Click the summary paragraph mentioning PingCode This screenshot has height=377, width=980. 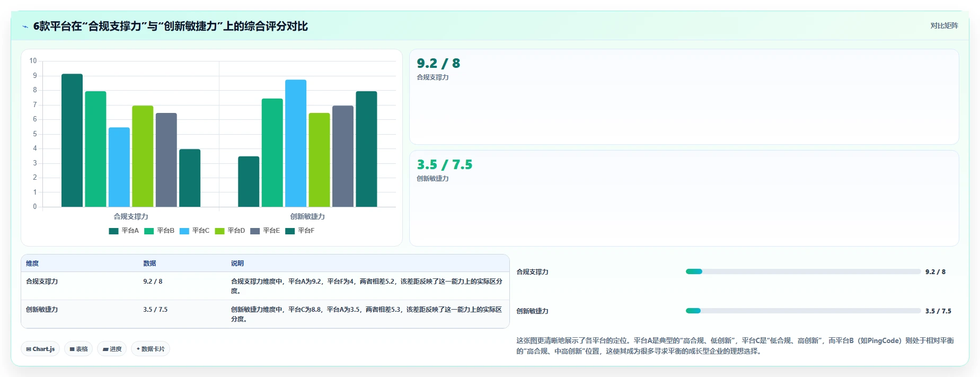(735, 346)
